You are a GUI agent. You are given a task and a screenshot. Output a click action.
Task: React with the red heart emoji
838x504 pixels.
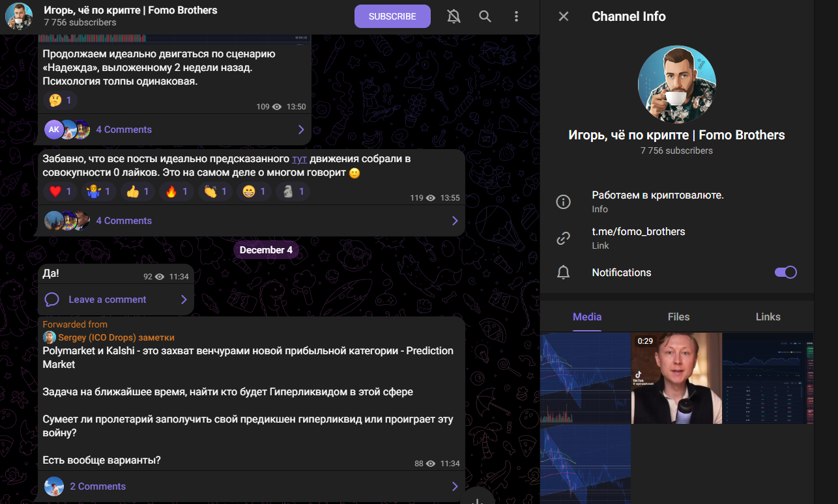point(61,191)
